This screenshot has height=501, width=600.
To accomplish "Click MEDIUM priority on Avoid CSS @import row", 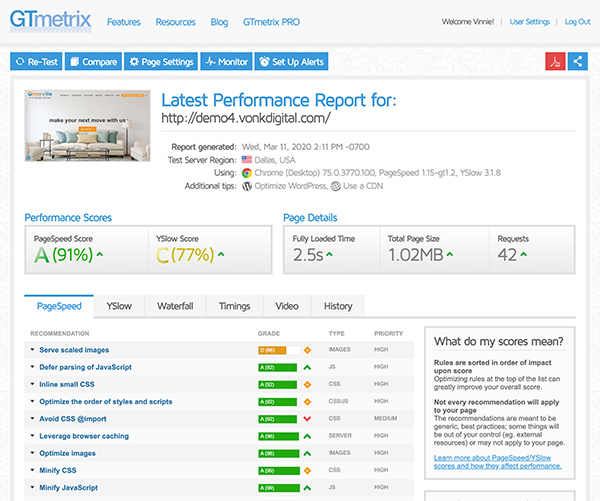I will click(x=385, y=418).
